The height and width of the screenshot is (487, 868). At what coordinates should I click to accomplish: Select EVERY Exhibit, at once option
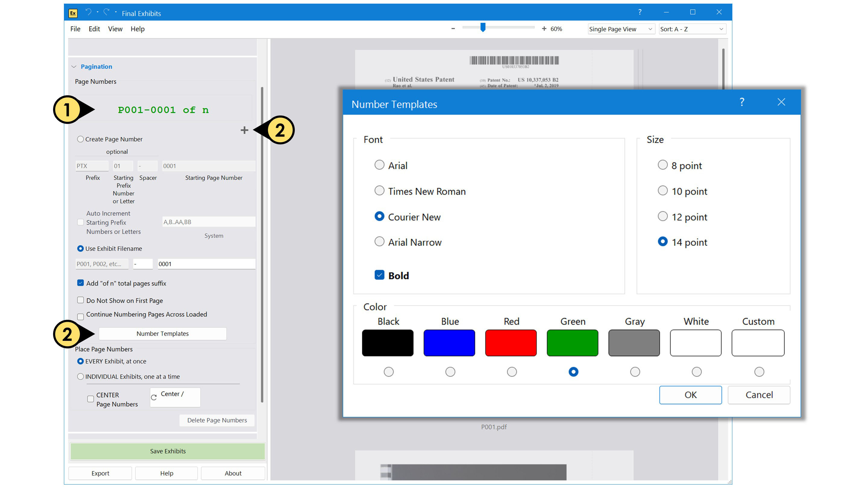pos(80,361)
